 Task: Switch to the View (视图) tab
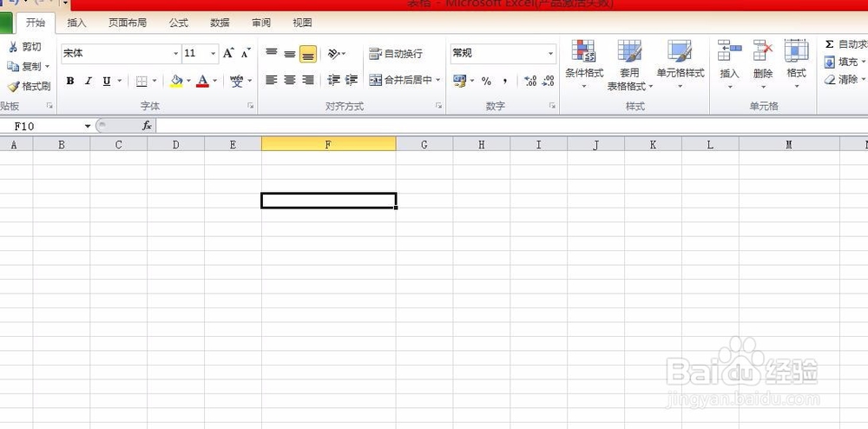[302, 23]
